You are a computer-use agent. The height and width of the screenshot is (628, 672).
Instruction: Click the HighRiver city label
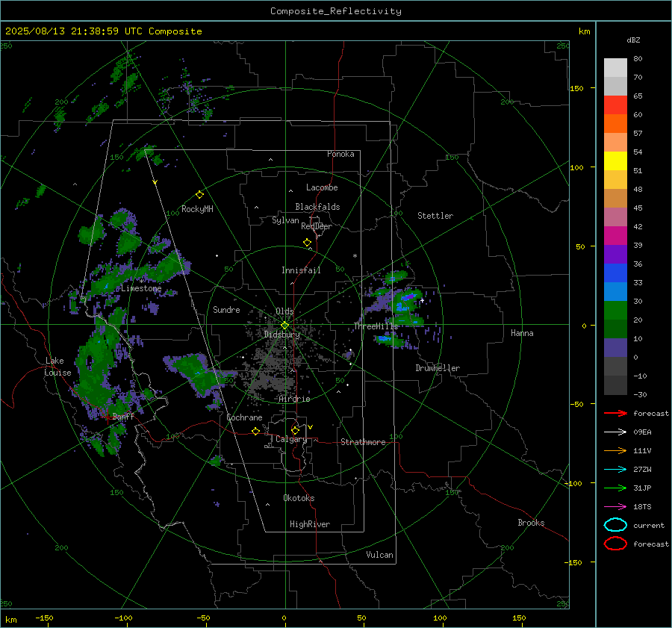[x=310, y=524]
